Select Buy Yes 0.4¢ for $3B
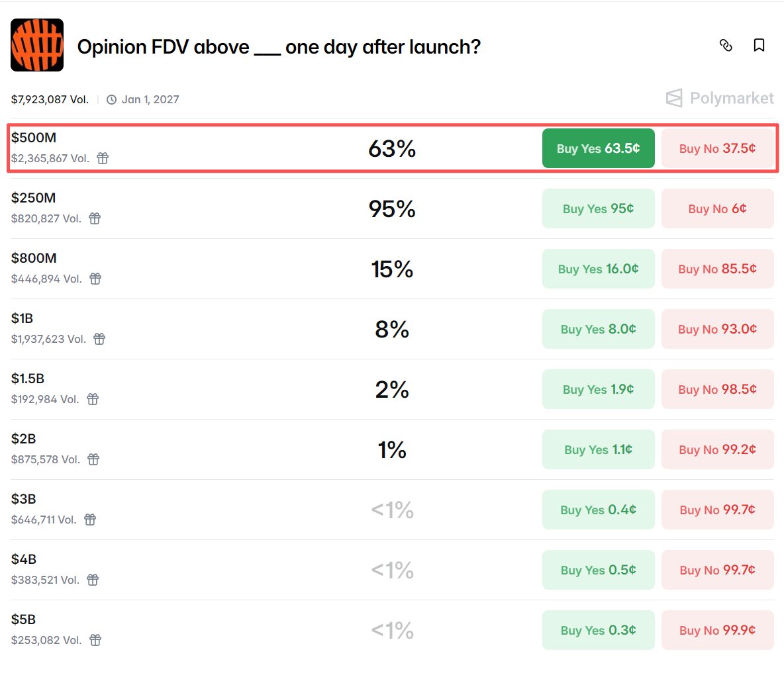Image resolution: width=784 pixels, height=685 pixels. click(598, 510)
